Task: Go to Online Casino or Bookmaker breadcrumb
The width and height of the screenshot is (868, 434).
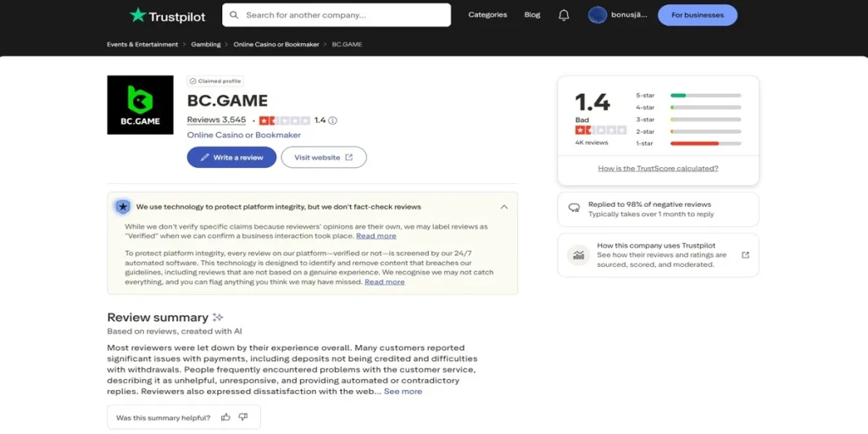Action: pos(276,44)
